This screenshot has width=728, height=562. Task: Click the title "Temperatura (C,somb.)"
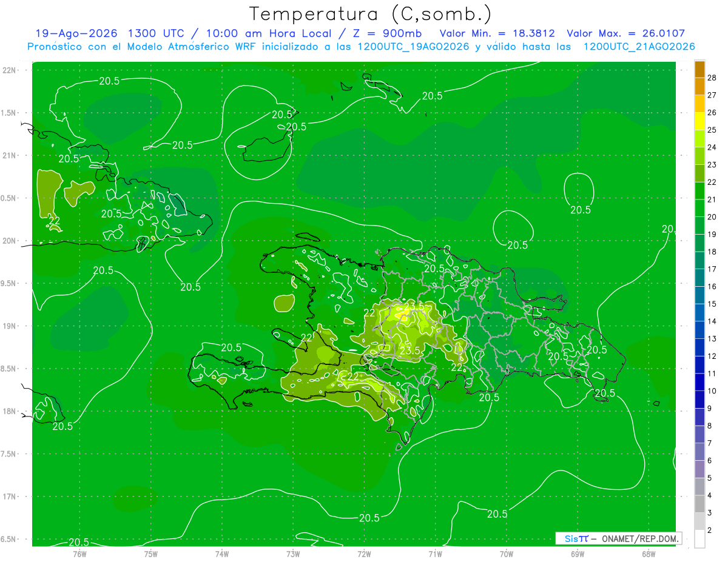369,14
